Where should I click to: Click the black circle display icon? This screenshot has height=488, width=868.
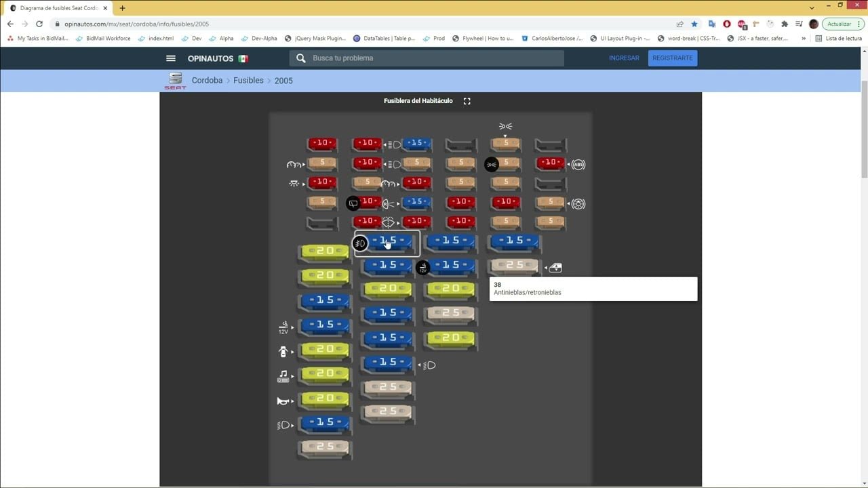pyautogui.click(x=353, y=203)
